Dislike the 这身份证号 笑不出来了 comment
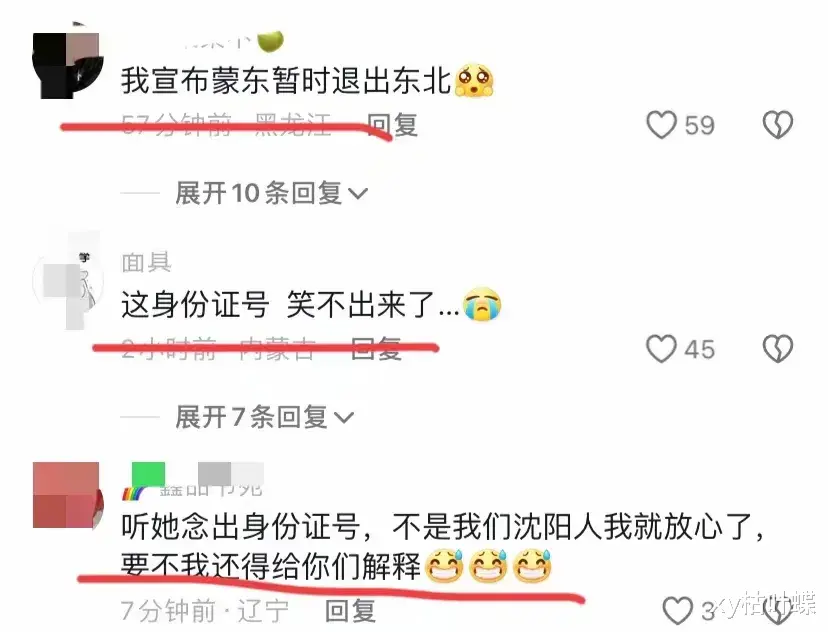Image resolution: width=828 pixels, height=632 pixels. 778,349
